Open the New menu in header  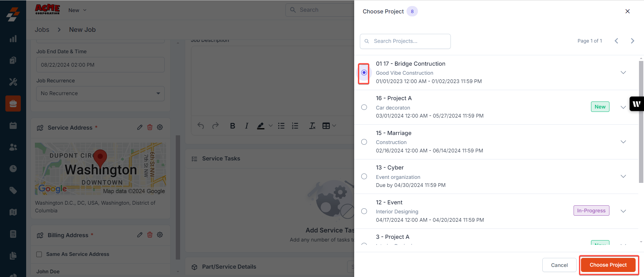pyautogui.click(x=77, y=10)
